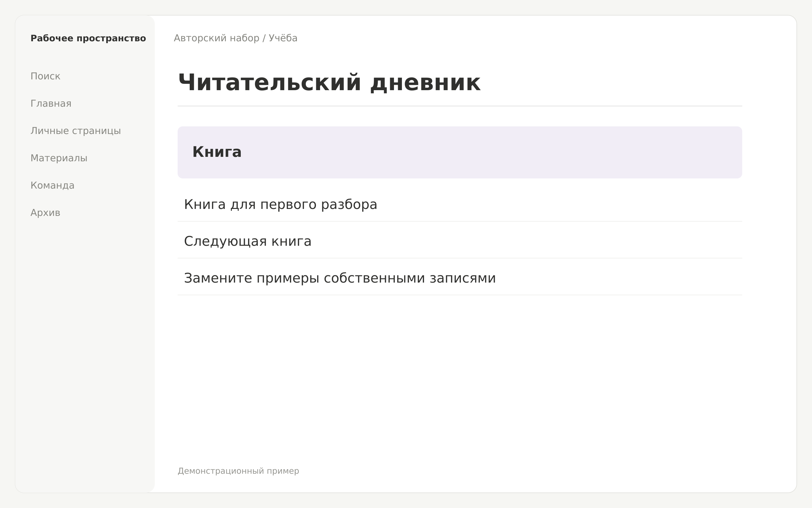Open the row Книга для первого разбора
This screenshot has width=812, height=508.
pyautogui.click(x=460, y=204)
